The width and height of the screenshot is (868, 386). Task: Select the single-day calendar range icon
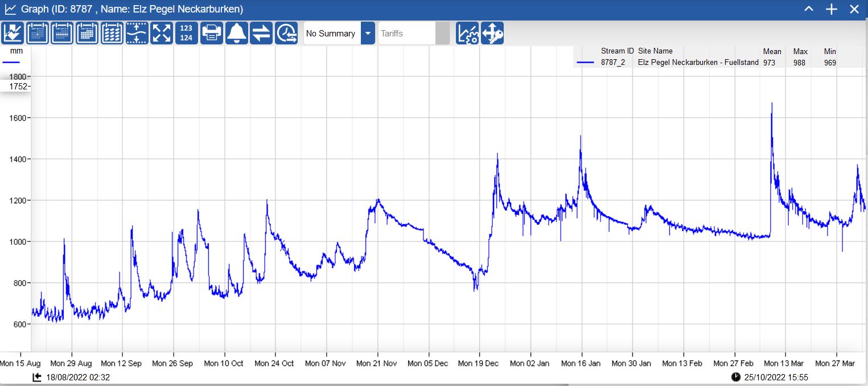coord(37,32)
